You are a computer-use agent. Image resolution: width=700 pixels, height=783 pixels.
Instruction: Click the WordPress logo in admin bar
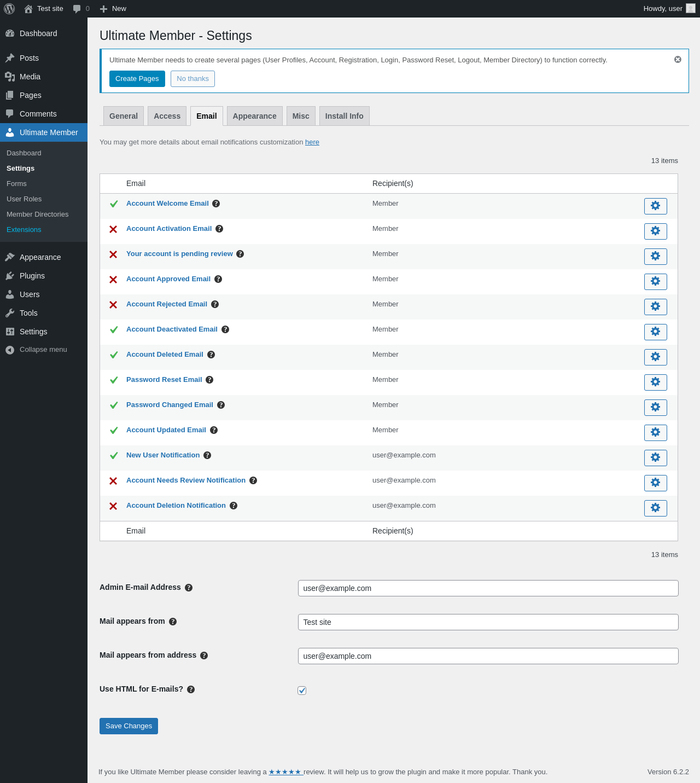click(x=9, y=9)
